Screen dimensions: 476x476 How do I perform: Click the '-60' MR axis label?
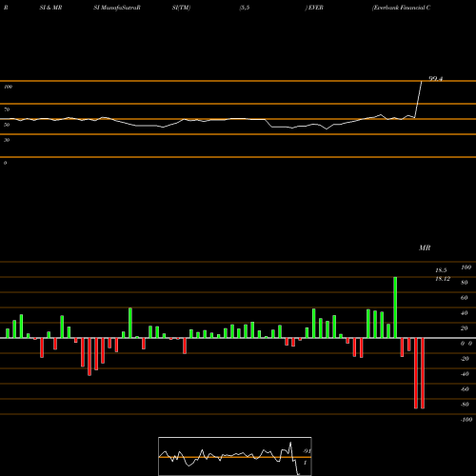click(x=465, y=389)
